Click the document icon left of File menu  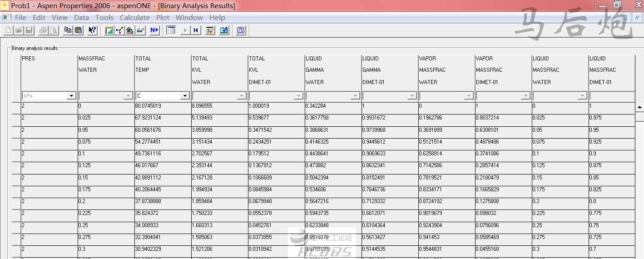(x=7, y=17)
